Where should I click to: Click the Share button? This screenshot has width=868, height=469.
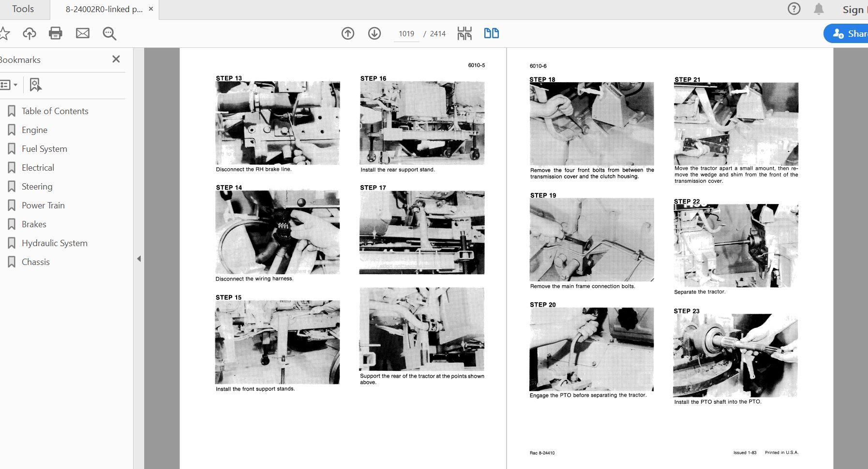[x=846, y=33]
